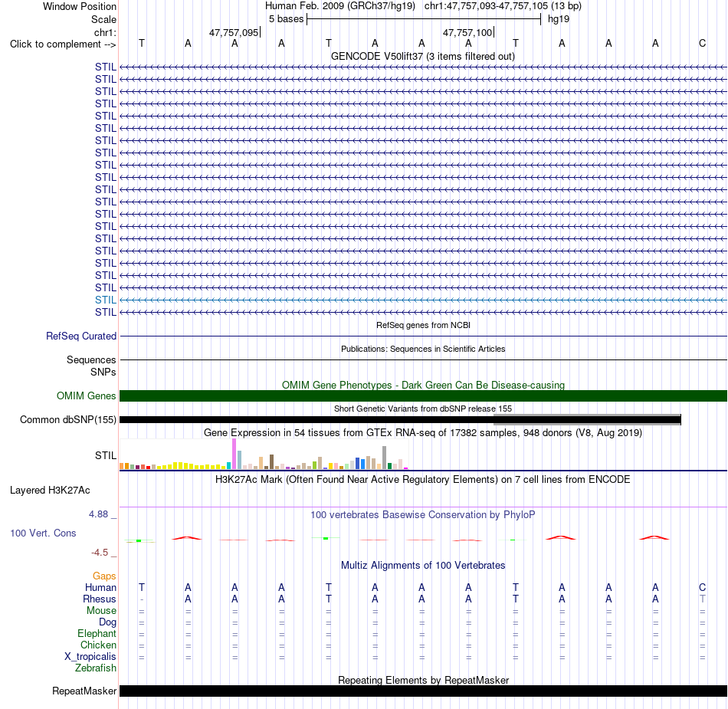Click the GTEx Gene Expression track title
Viewport: 728px width, 709px height.
tap(423, 433)
